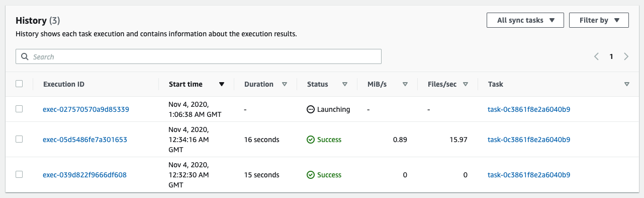The width and height of the screenshot is (644, 198).
Task: Tick the exec-039d822f9666df608 row checkbox
Action: [x=19, y=174]
